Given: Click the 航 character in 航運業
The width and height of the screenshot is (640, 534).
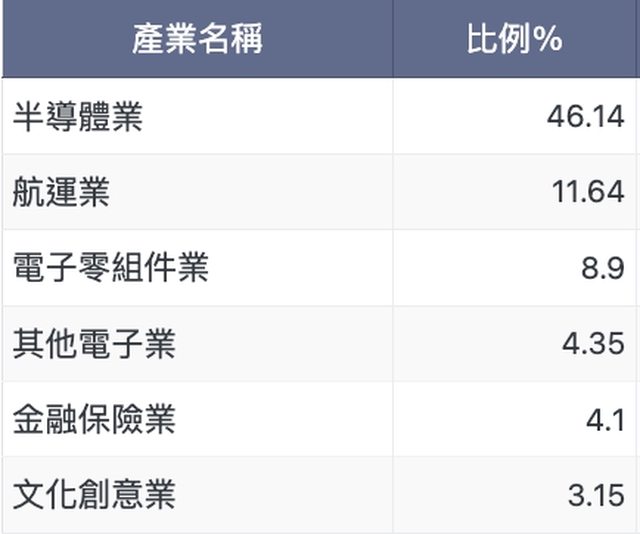Looking at the screenshot, I should 29,192.
